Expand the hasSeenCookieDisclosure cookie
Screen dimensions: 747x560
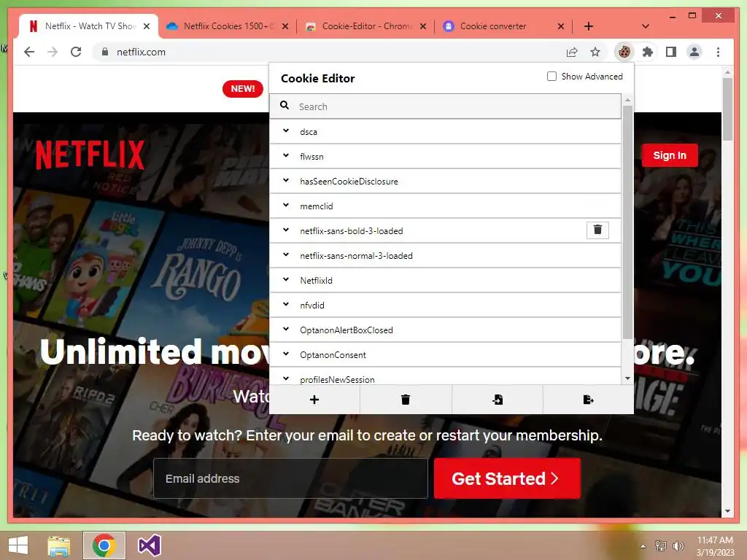(x=286, y=180)
